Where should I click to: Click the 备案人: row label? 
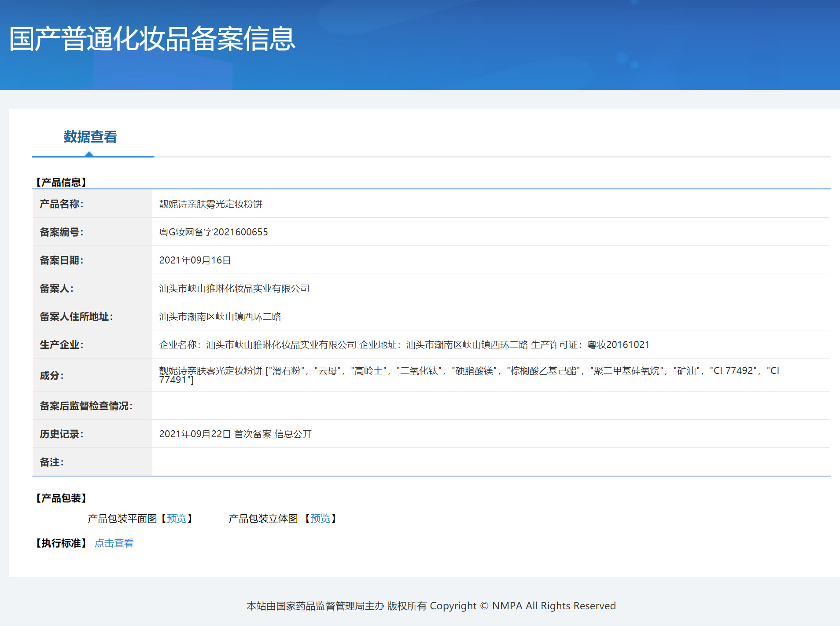[x=57, y=289]
